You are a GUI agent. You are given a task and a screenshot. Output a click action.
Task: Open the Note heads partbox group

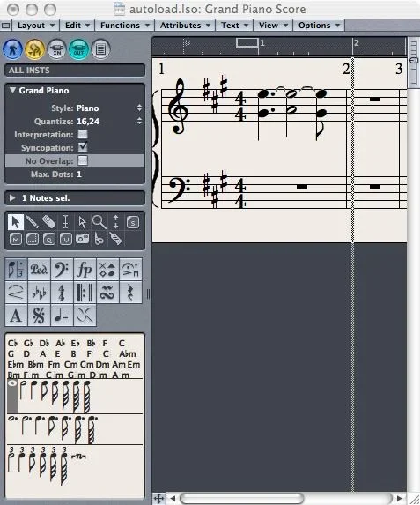pyautogui.click(x=107, y=269)
